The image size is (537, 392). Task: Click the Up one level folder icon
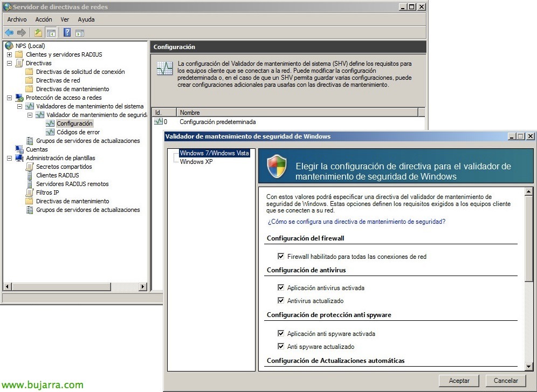[38, 33]
